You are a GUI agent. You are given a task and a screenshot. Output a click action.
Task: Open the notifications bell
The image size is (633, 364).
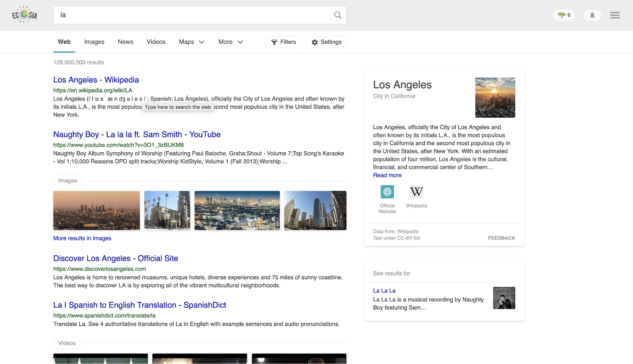point(592,15)
